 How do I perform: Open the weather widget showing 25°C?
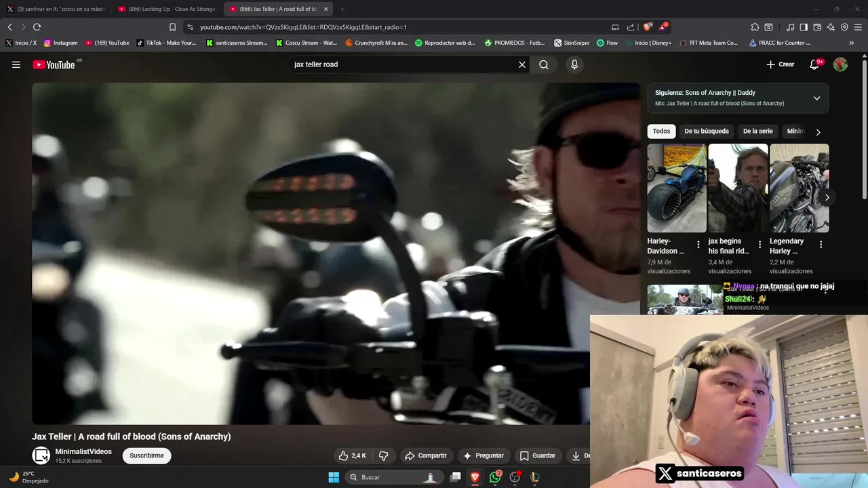pyautogui.click(x=28, y=477)
